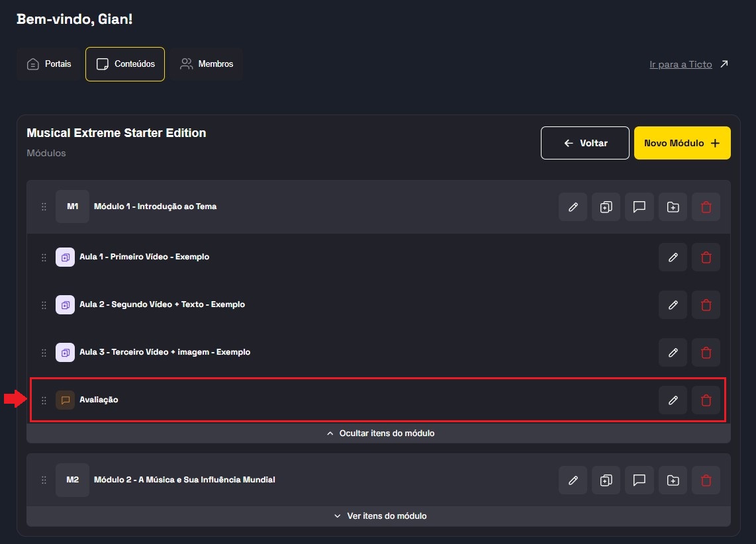Delete Módulo 1 with trash icon
Image resolution: width=756 pixels, height=544 pixels.
pos(706,207)
